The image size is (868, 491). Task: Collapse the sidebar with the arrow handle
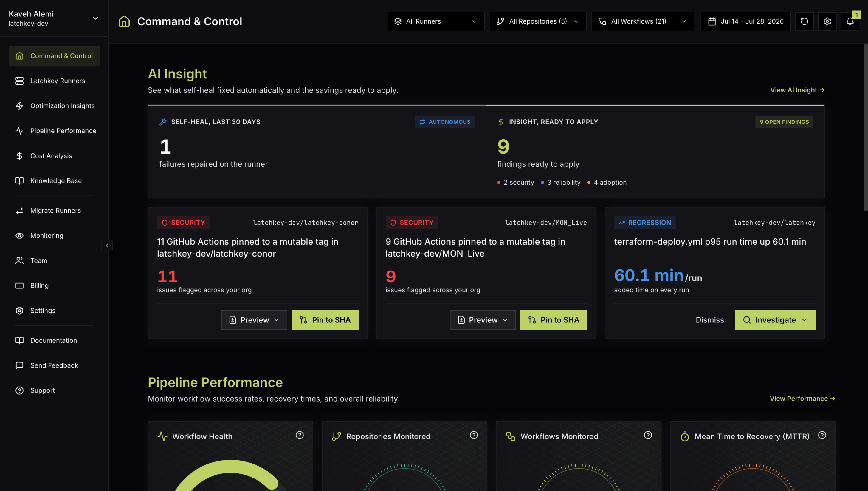107,245
